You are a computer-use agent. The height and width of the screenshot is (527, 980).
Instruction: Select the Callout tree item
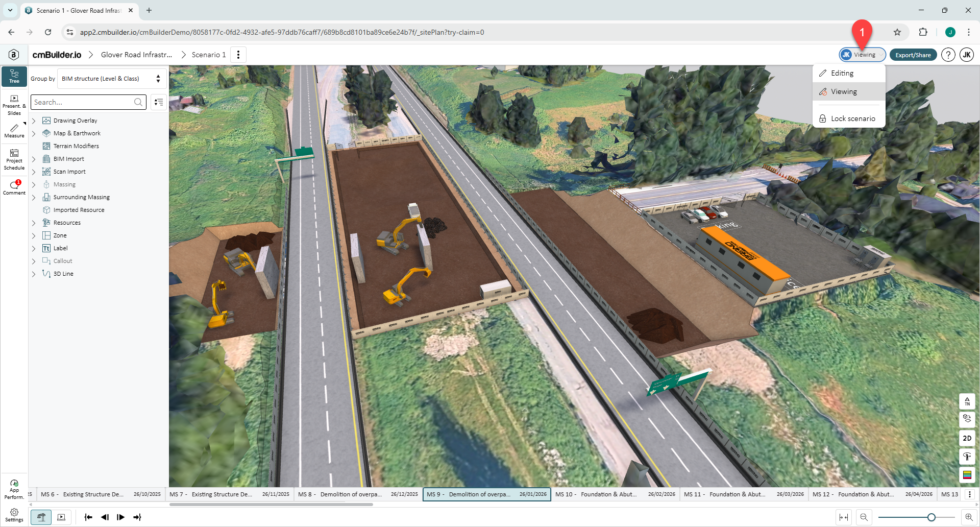tap(63, 261)
